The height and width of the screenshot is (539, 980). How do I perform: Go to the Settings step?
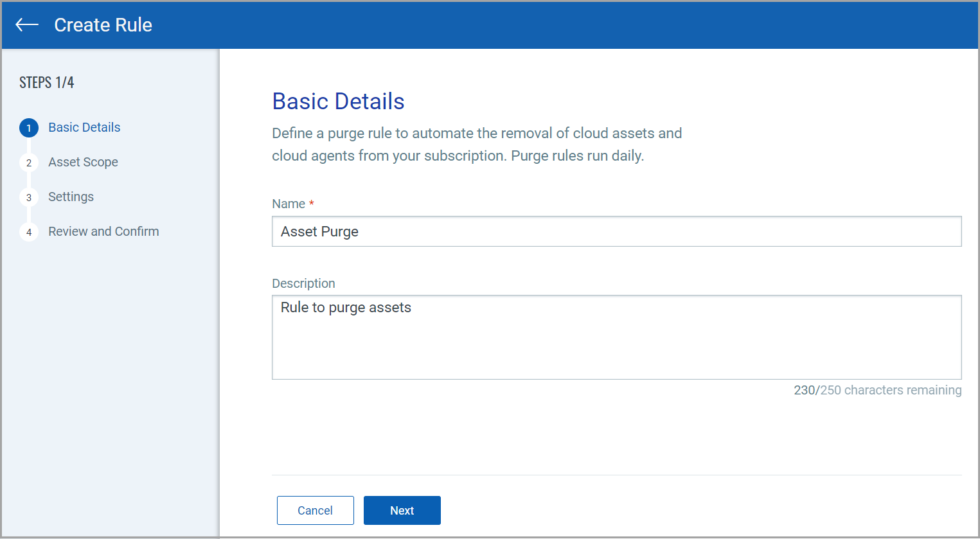click(x=71, y=197)
